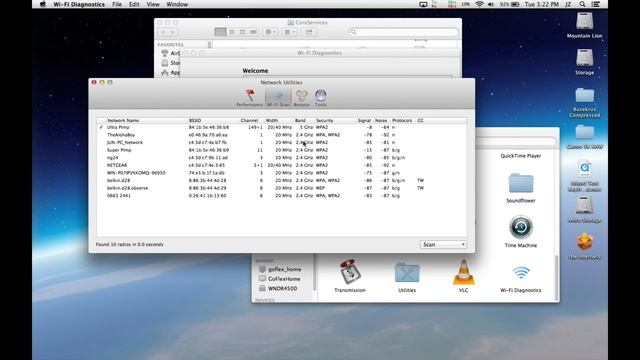
Task: Select the ng24 network row
Action: pyautogui.click(x=281, y=158)
